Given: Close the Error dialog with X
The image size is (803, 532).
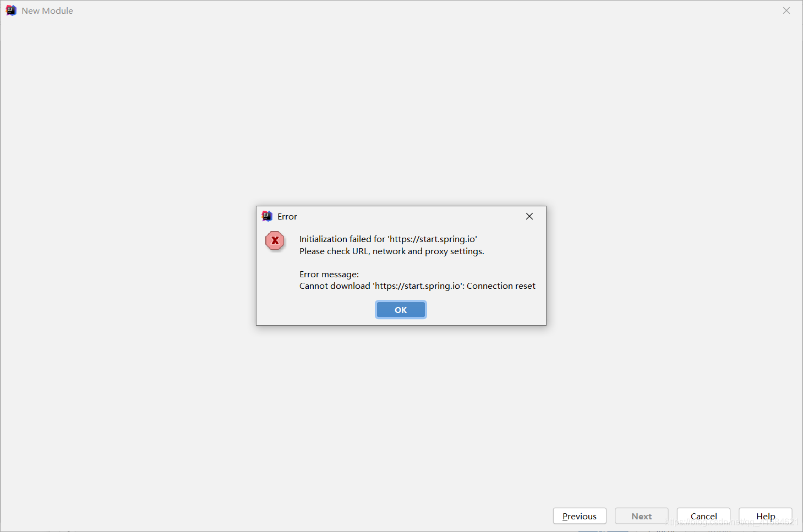Looking at the screenshot, I should click(529, 216).
